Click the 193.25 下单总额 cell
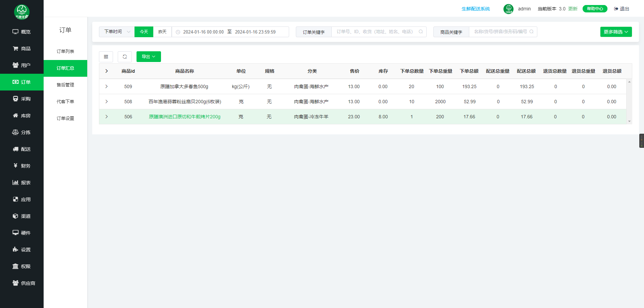Viewport: 644px width, 308px height. click(469, 86)
